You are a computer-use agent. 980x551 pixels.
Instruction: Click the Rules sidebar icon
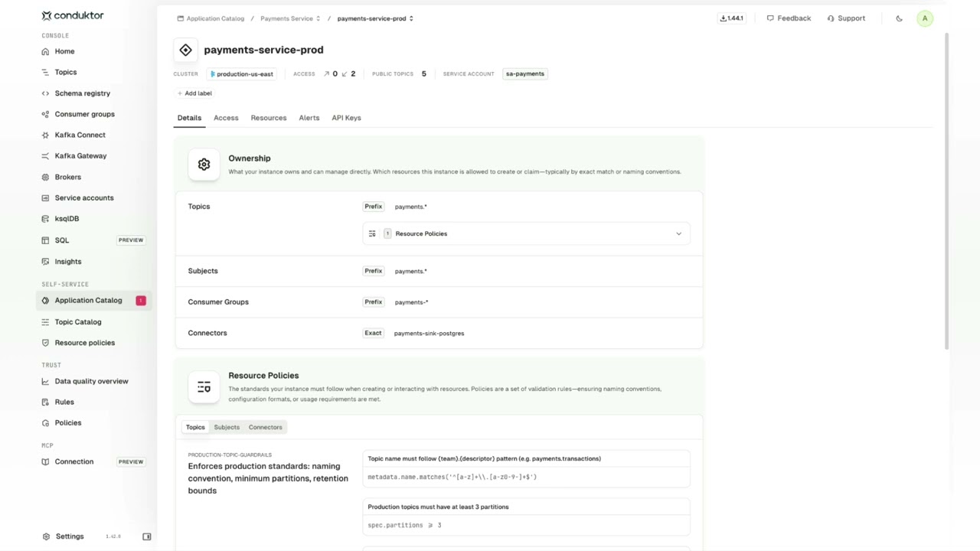(46, 402)
